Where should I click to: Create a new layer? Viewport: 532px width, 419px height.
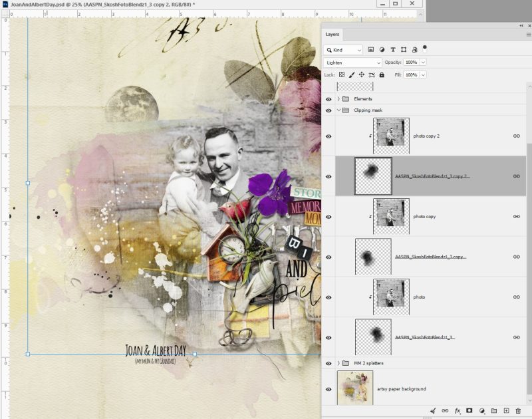(506, 411)
